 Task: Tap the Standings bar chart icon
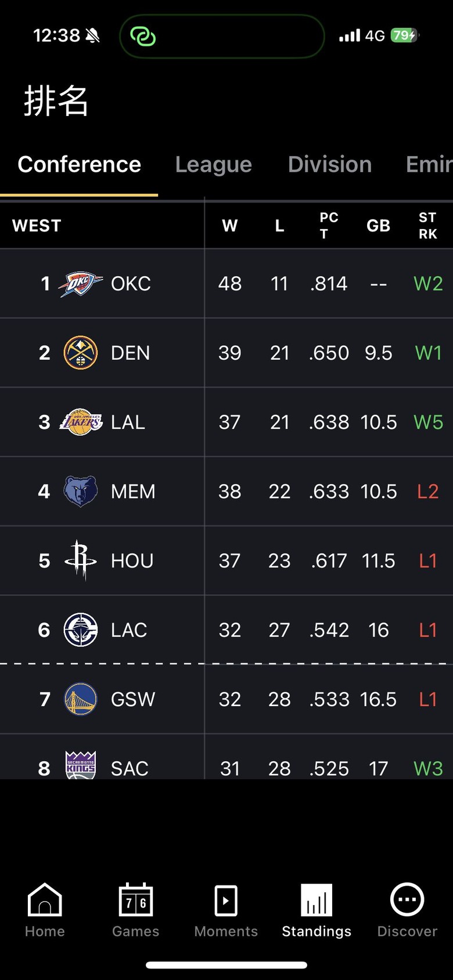pos(317,899)
